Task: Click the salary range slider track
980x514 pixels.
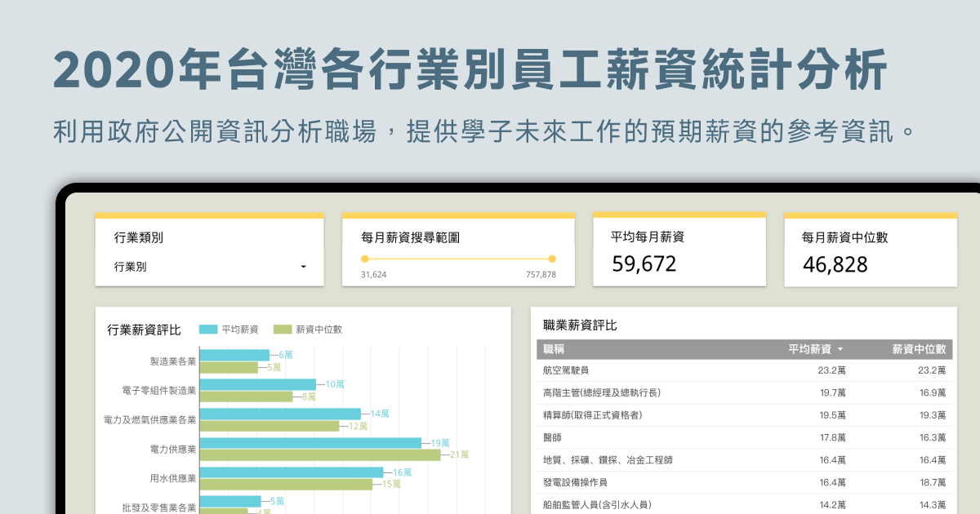Action: (x=458, y=259)
